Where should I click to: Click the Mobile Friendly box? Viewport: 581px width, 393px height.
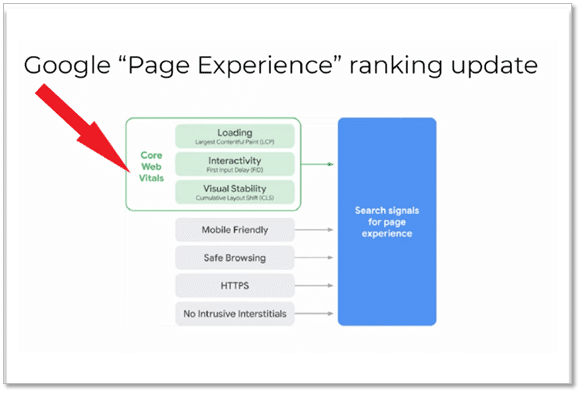coord(235,230)
